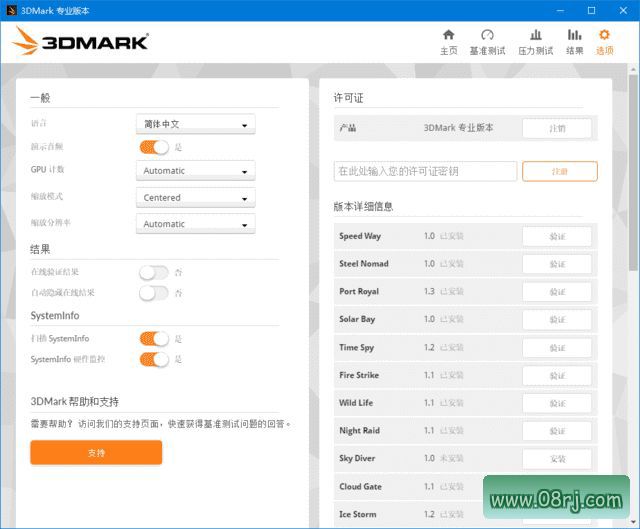The height and width of the screenshot is (529, 640).
Task: Click the orange-outlined register button
Action: pos(560,171)
